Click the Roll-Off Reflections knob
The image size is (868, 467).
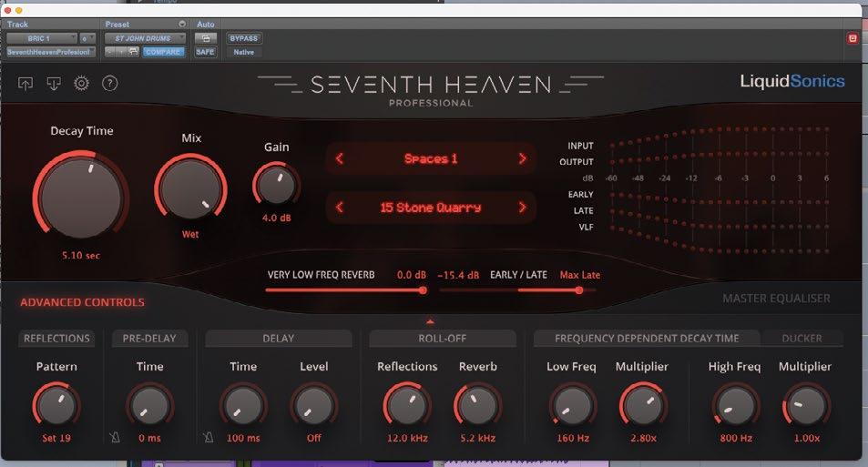pyautogui.click(x=407, y=407)
